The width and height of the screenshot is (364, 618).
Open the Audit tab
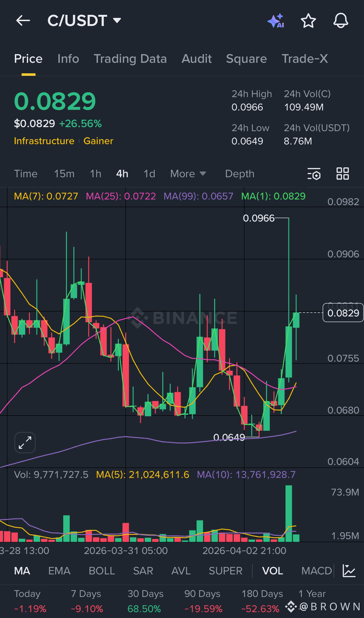point(197,59)
